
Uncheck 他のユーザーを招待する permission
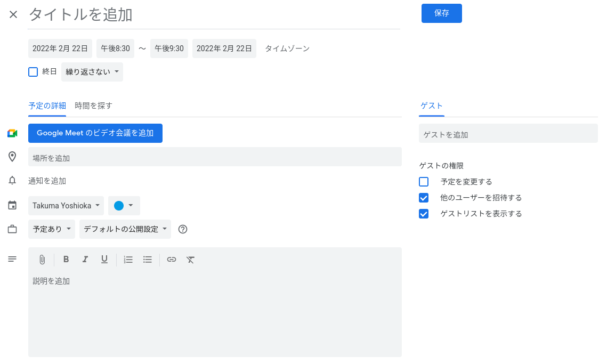[424, 198]
